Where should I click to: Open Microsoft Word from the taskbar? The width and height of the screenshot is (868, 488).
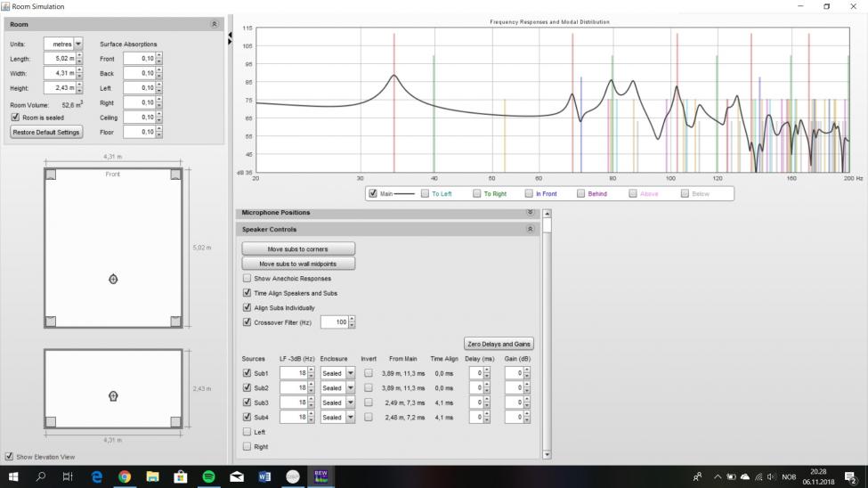tap(264, 476)
